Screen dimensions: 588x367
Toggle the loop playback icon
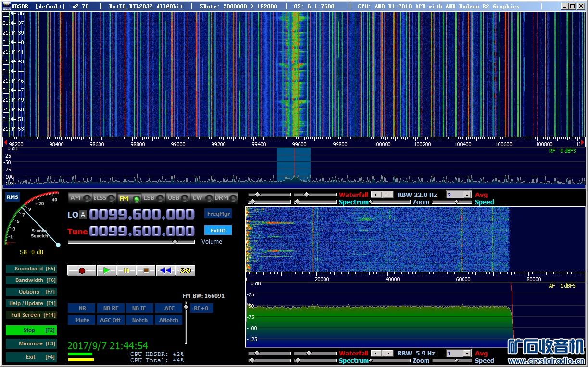tap(185, 270)
